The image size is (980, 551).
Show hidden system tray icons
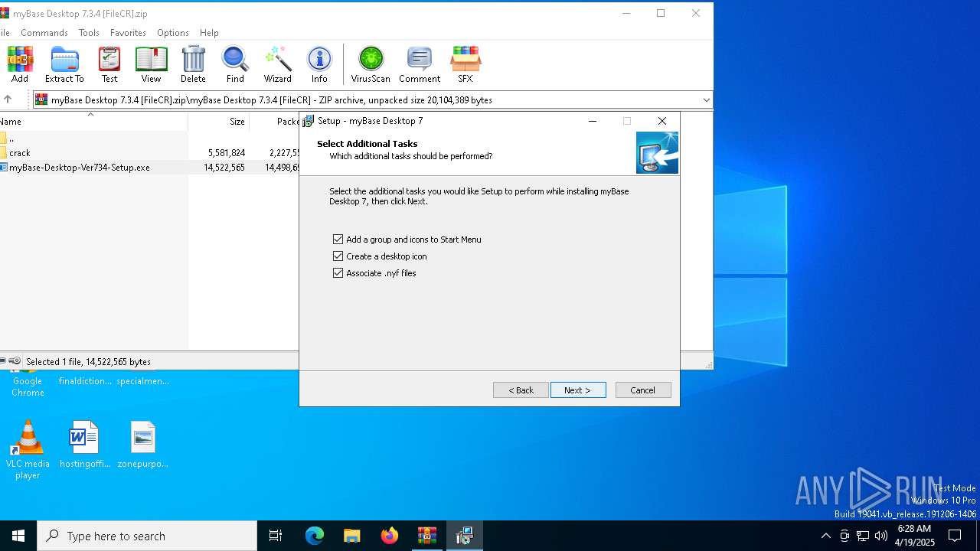click(x=825, y=536)
